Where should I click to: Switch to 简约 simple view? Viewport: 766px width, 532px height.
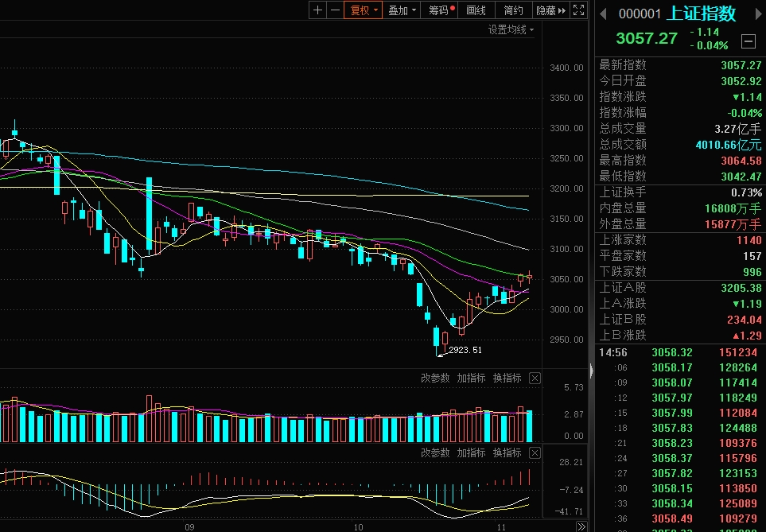point(513,10)
